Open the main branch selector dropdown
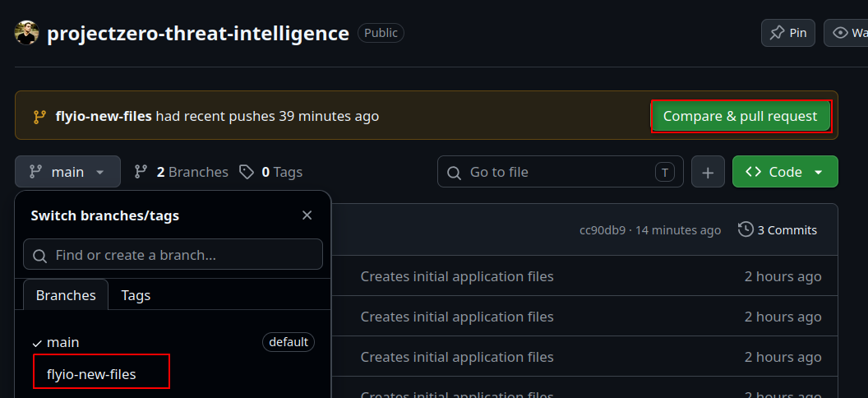868x398 pixels. (67, 172)
